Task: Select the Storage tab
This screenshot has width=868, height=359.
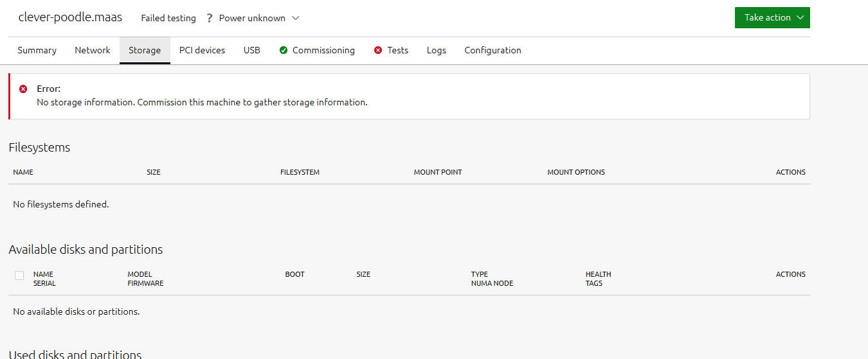Action: [x=145, y=50]
